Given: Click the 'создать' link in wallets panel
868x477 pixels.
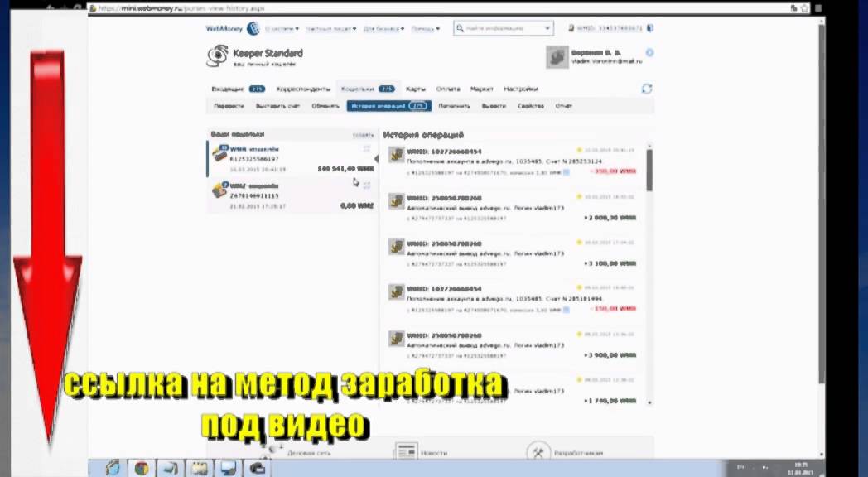Looking at the screenshot, I should tap(363, 135).
